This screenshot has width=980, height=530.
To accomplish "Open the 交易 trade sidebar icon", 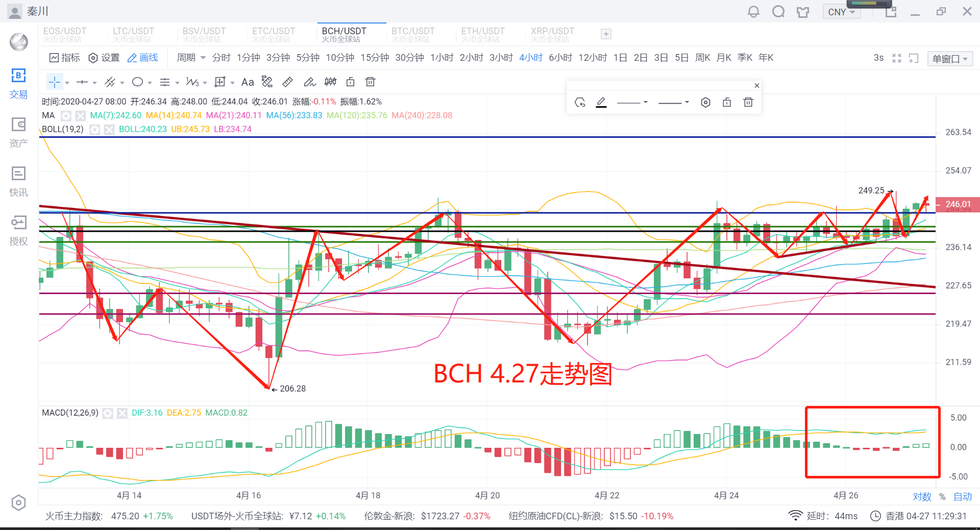I will point(18,84).
